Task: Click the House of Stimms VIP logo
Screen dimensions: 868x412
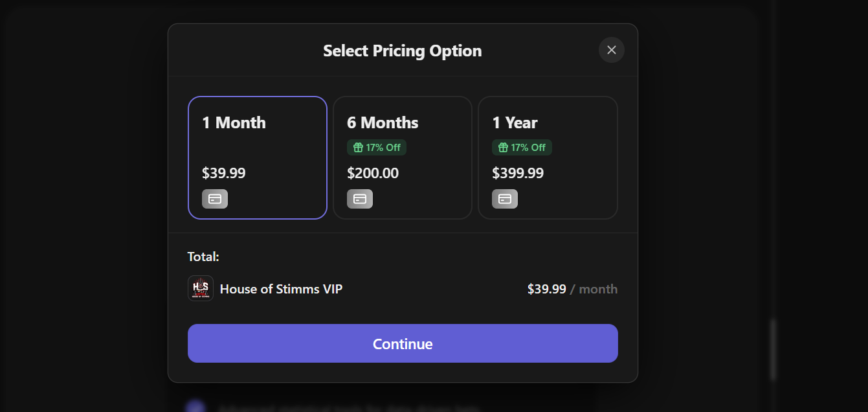Action: (x=200, y=288)
